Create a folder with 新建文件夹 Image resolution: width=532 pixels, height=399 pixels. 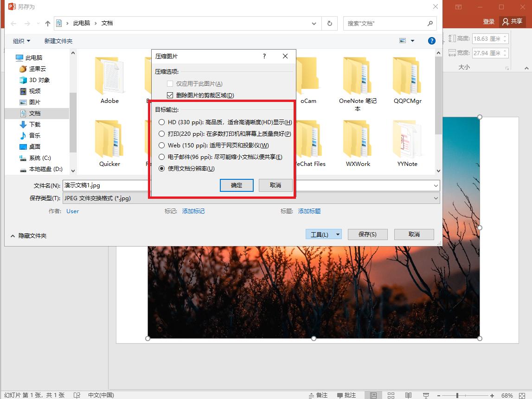(x=58, y=41)
